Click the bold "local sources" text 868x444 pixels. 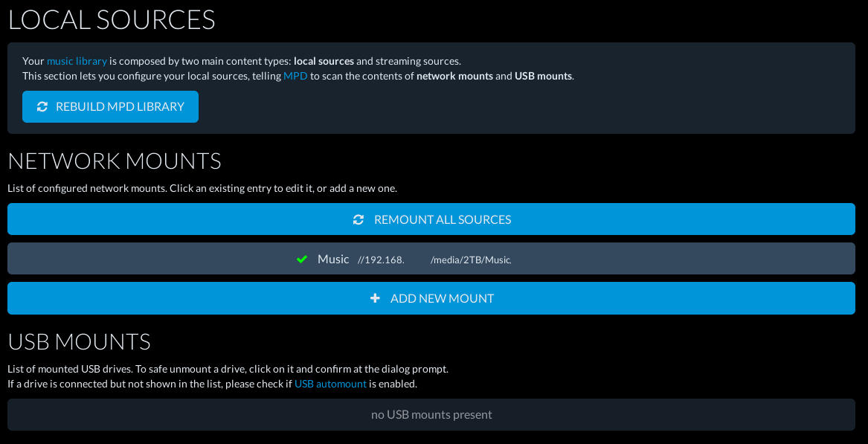[324, 61]
